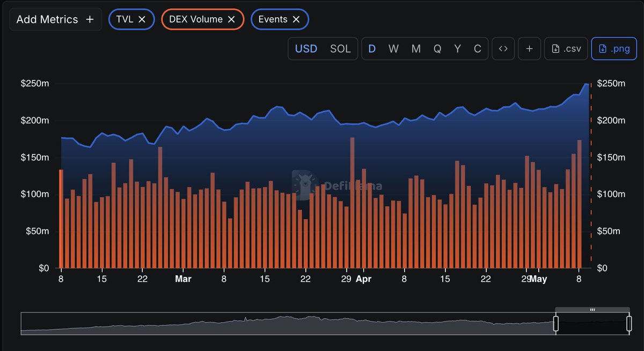Viewport: 644px width, 351px height.
Task: Click the right axis '$150m' label
Action: (611, 157)
